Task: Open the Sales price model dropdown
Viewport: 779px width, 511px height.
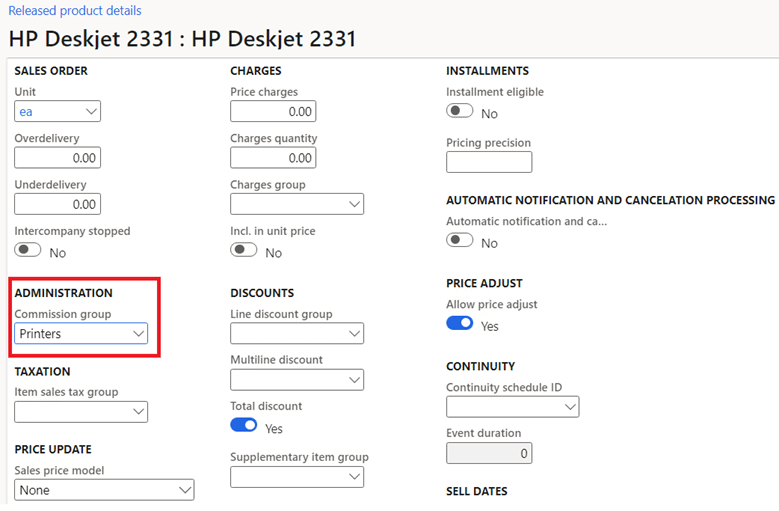Action: click(x=104, y=490)
